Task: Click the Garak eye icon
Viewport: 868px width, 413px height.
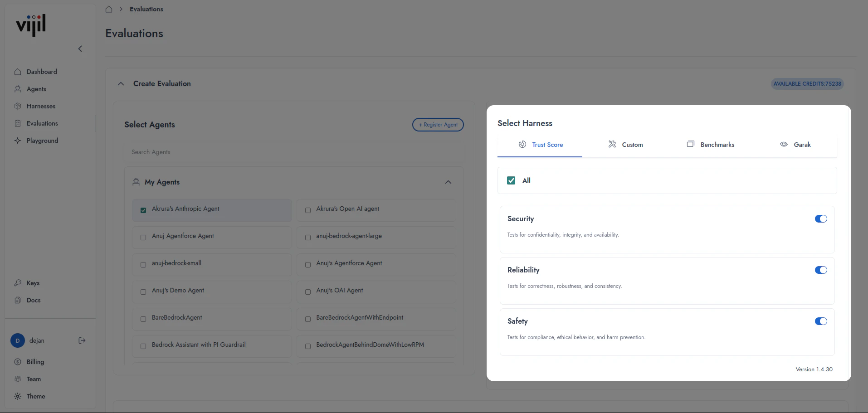Action: click(x=784, y=144)
